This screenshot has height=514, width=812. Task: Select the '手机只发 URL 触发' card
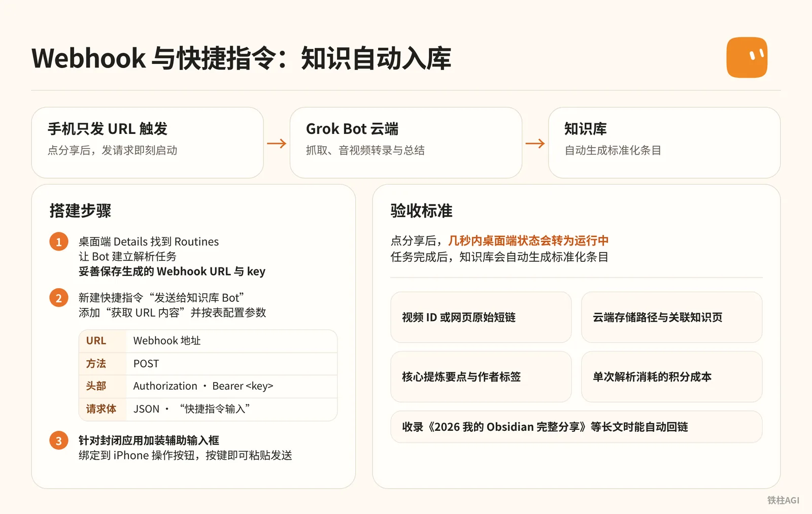[148, 143]
